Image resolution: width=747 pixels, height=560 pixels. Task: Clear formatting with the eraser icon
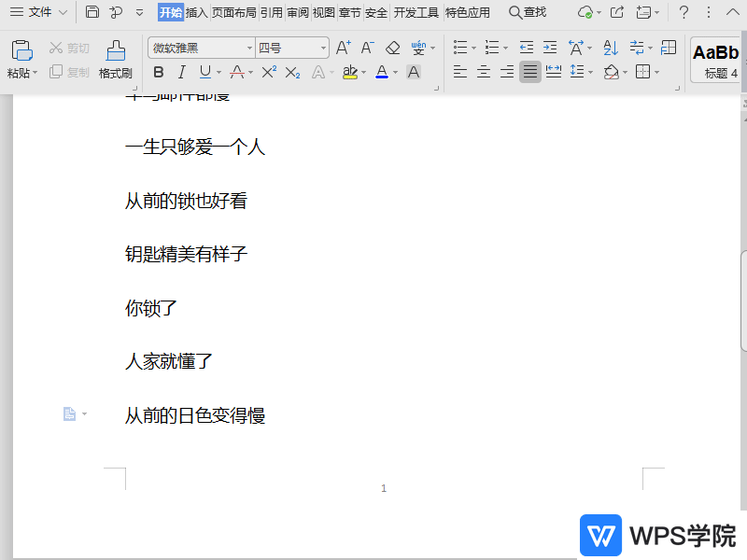coord(392,48)
